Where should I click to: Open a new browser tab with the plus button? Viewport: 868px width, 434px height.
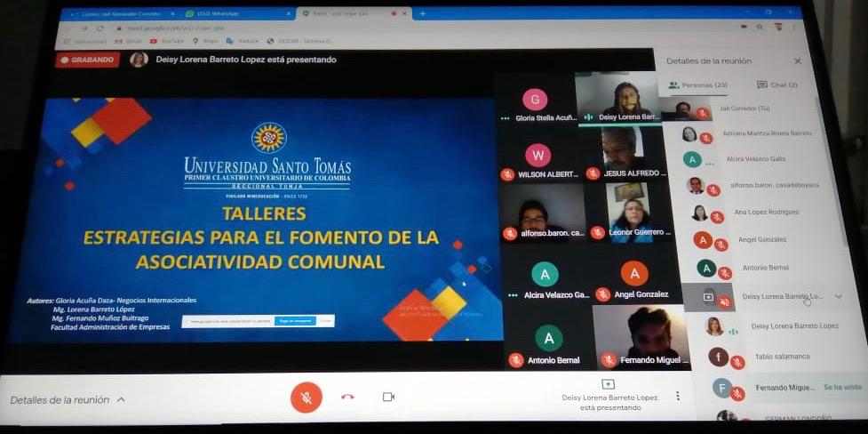pyautogui.click(x=422, y=13)
